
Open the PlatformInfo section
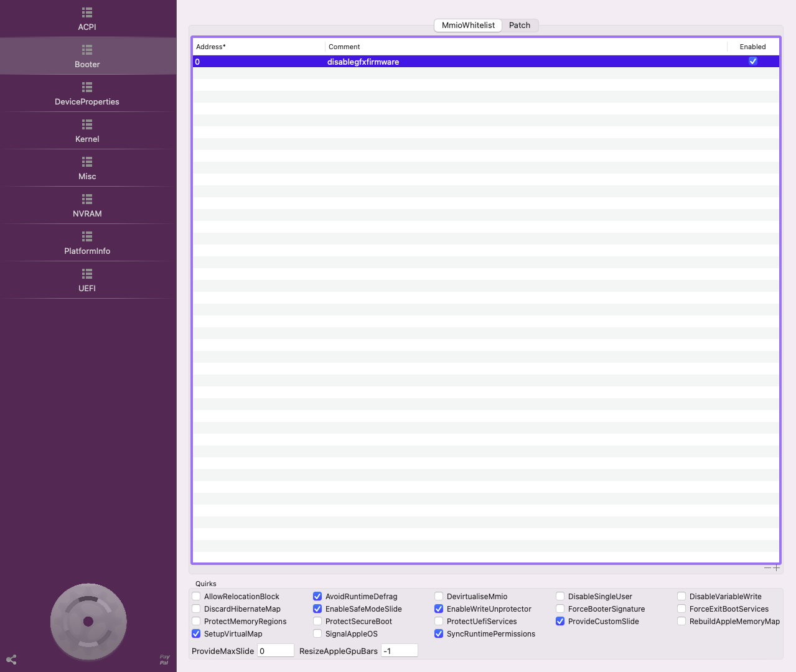point(87,243)
